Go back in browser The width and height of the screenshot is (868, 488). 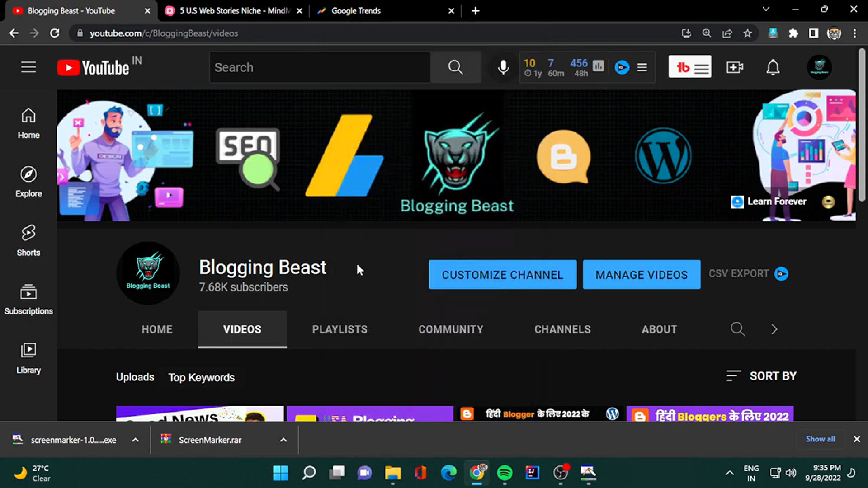pyautogui.click(x=14, y=33)
